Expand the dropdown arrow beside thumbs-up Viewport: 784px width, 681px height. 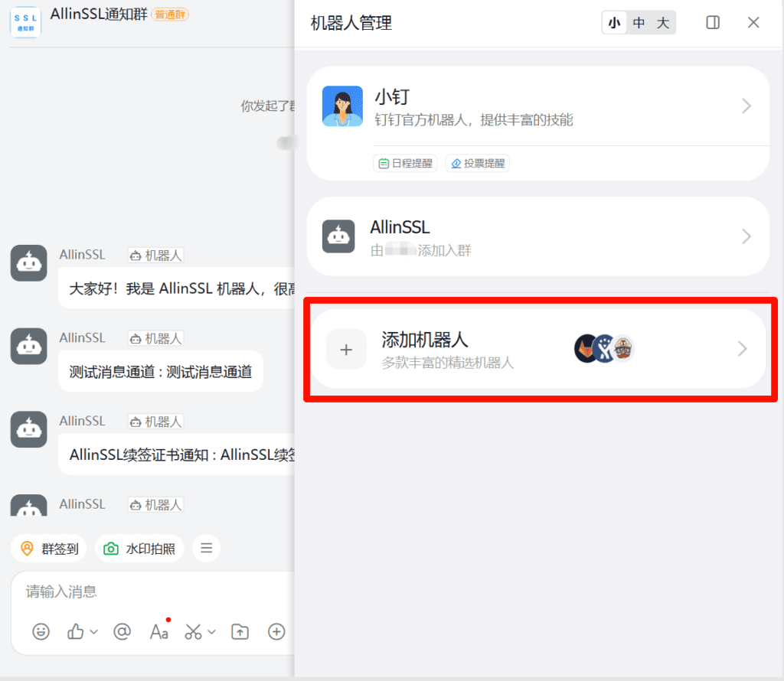coord(94,632)
